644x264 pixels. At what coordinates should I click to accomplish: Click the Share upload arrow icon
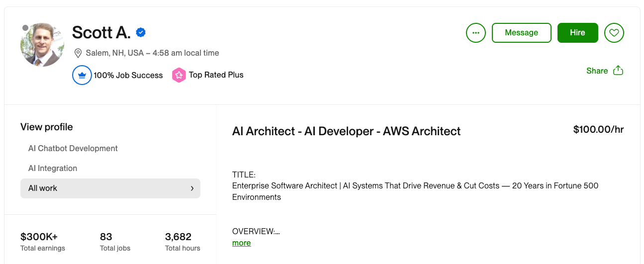pos(618,71)
